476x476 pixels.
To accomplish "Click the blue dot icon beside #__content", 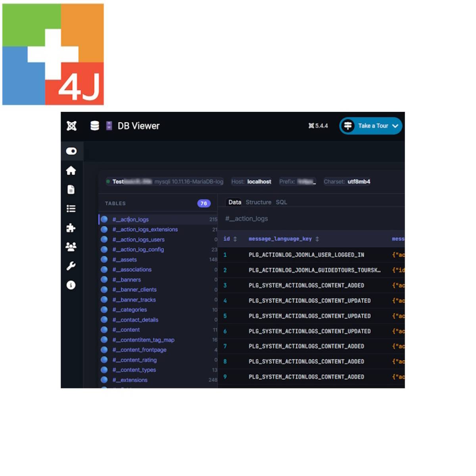I will [x=104, y=330].
